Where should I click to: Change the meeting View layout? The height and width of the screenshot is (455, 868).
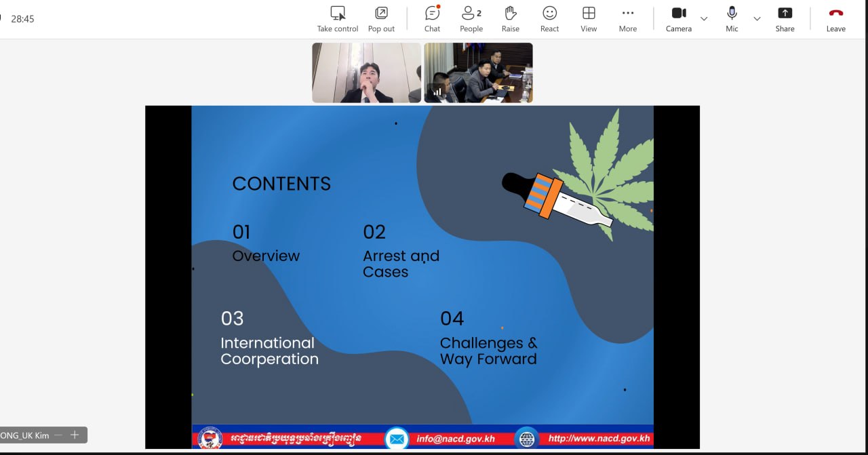coord(589,19)
